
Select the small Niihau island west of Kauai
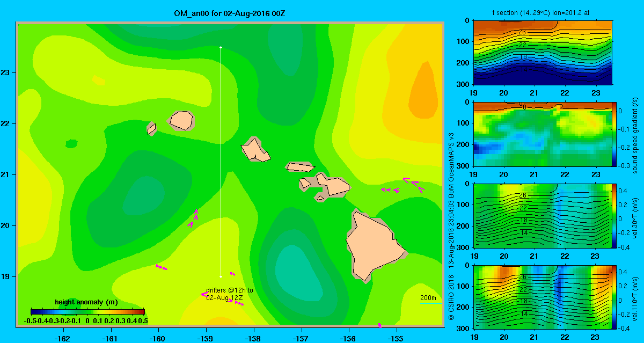point(151,129)
